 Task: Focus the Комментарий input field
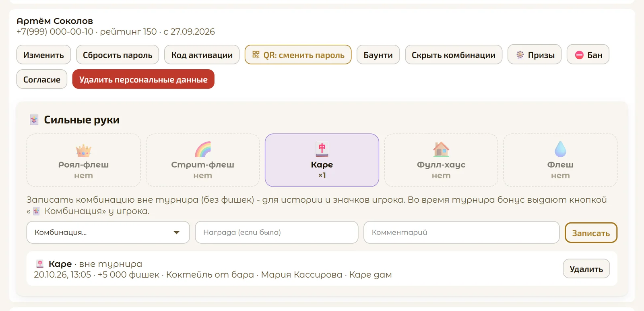coord(461,232)
